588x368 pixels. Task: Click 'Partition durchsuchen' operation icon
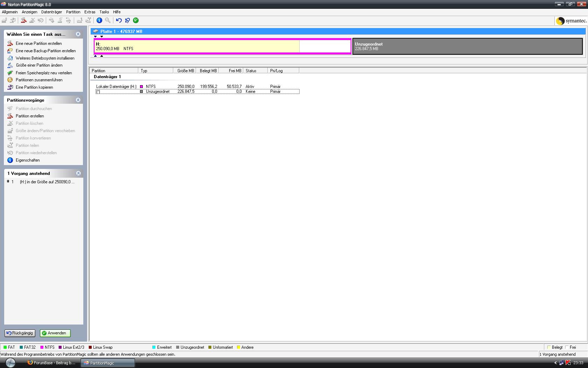(10, 109)
